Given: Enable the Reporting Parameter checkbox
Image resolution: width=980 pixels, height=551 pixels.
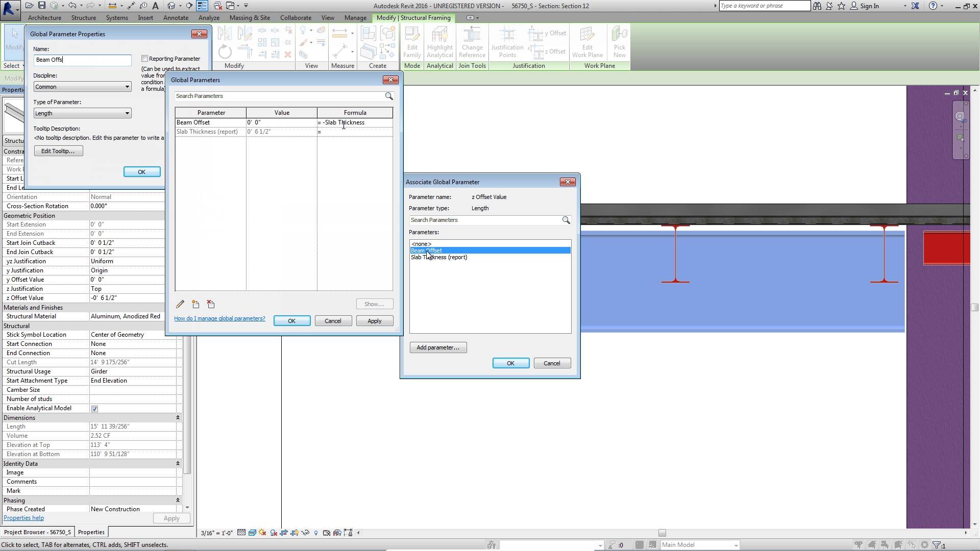Looking at the screenshot, I should pos(145,59).
